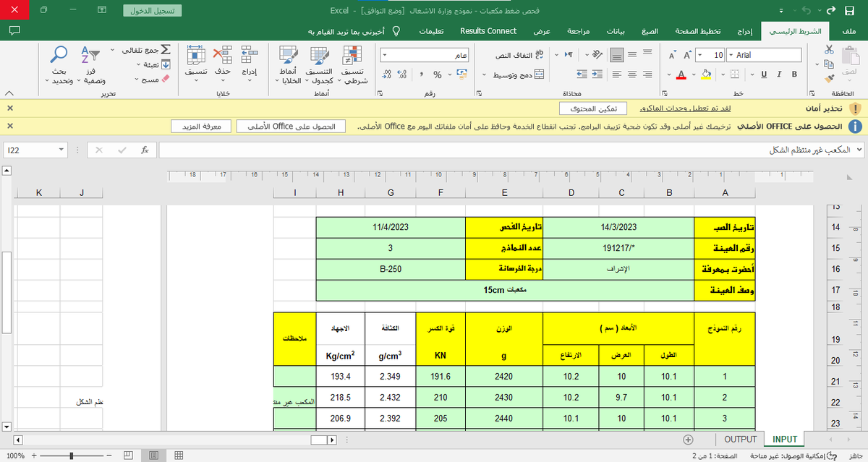This screenshot has height=462, width=868.
Task: Open the Page Layout (تخطيط الصفحة) tab
Action: [698, 31]
